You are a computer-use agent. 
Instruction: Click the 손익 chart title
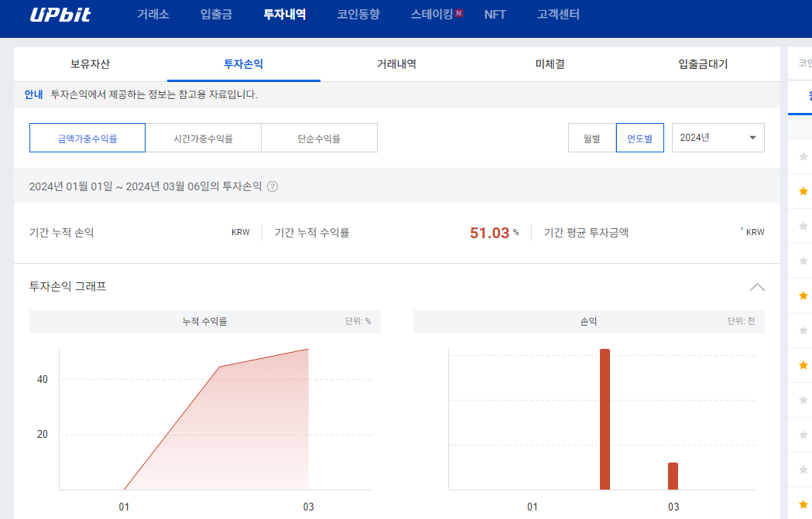point(588,321)
